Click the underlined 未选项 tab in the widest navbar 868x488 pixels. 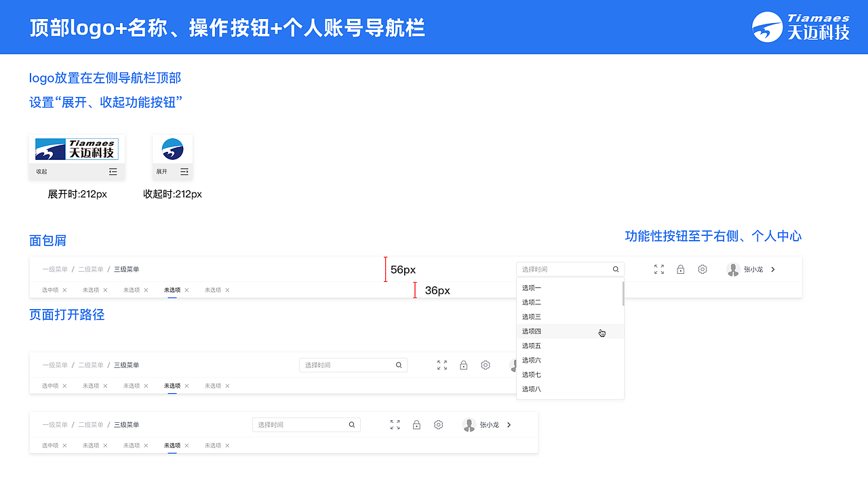172,290
